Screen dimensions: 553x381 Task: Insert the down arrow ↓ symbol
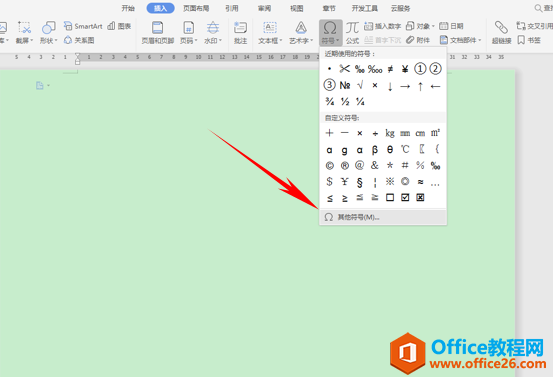[x=390, y=86]
